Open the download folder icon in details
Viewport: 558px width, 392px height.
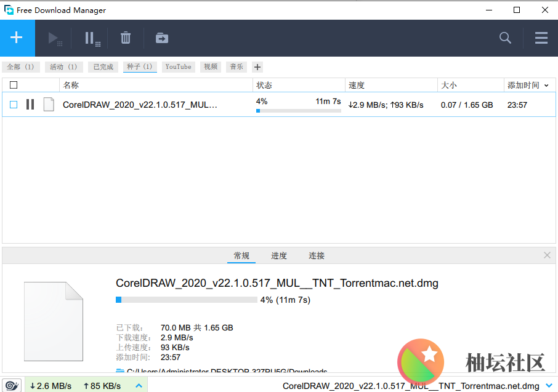coord(120,371)
